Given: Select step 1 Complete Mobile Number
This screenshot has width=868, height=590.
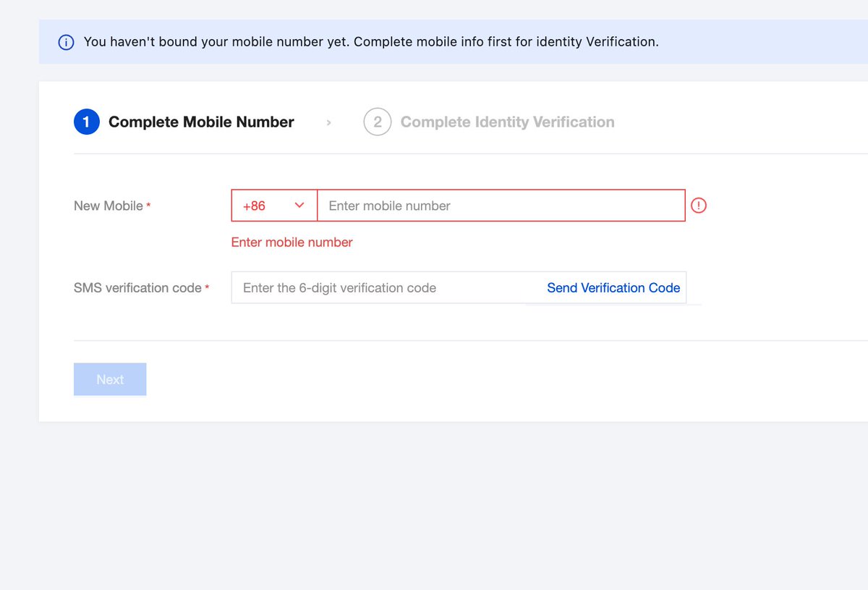Looking at the screenshot, I should 184,122.
